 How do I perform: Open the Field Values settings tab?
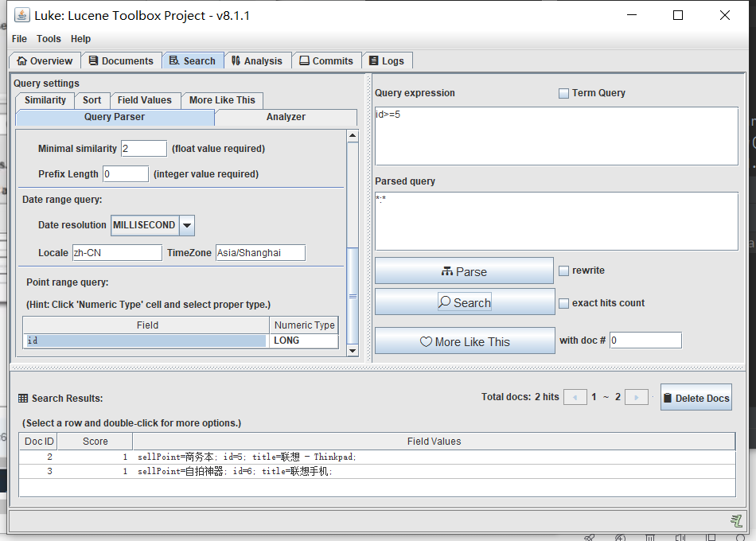145,99
